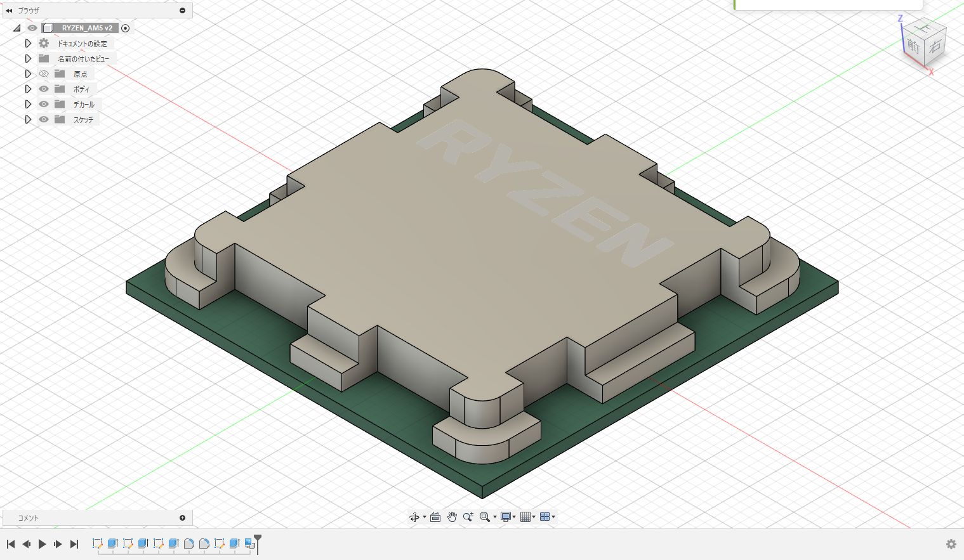Select the decal feature in timeline

249,544
